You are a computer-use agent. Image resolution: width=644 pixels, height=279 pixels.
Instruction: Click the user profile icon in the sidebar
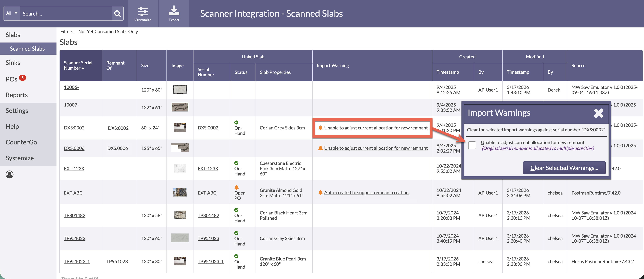[x=10, y=175]
